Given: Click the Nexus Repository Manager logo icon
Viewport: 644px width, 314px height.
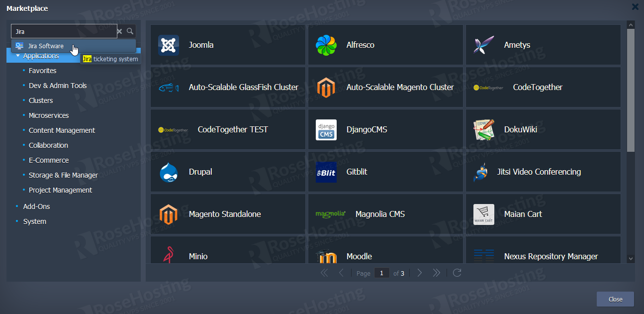Looking at the screenshot, I should tap(484, 256).
